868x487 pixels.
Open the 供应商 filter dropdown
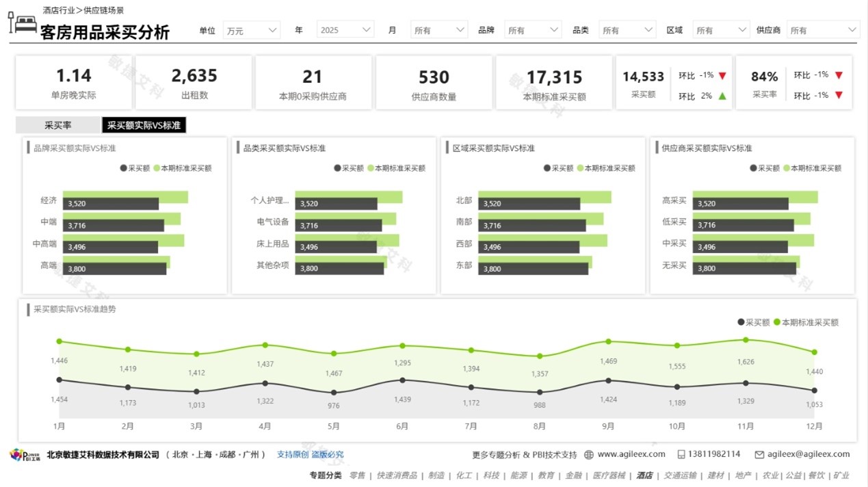pyautogui.click(x=824, y=30)
